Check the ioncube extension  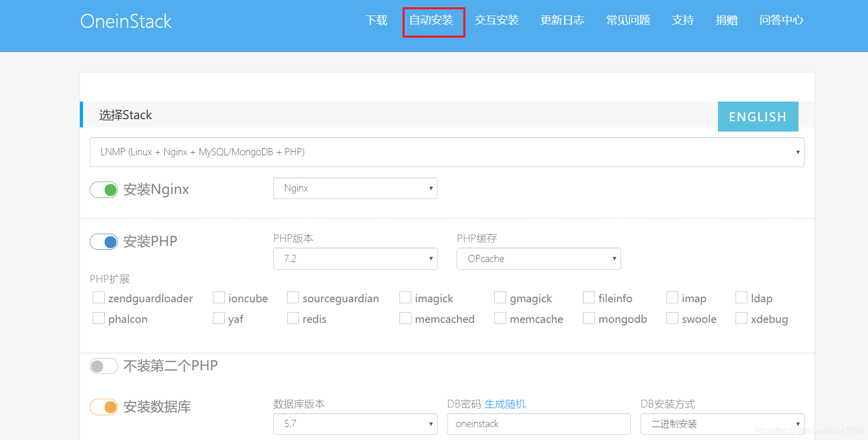coord(219,298)
